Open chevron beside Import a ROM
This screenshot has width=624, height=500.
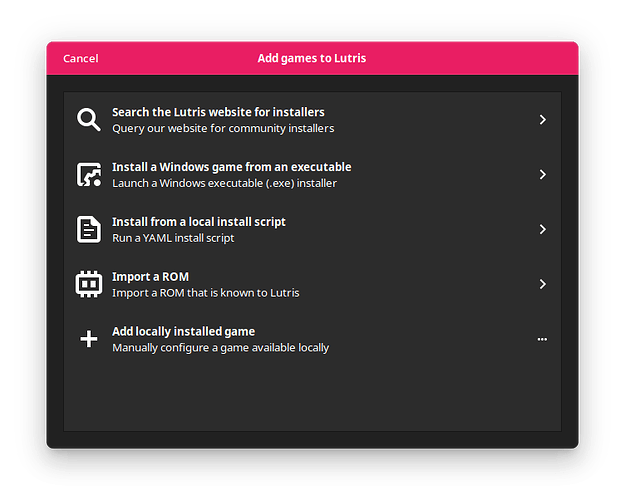[542, 284]
